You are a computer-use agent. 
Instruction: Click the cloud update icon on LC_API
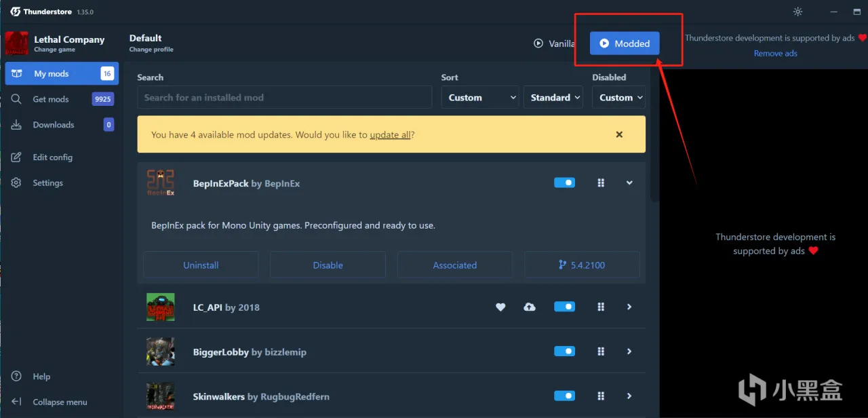tap(530, 307)
